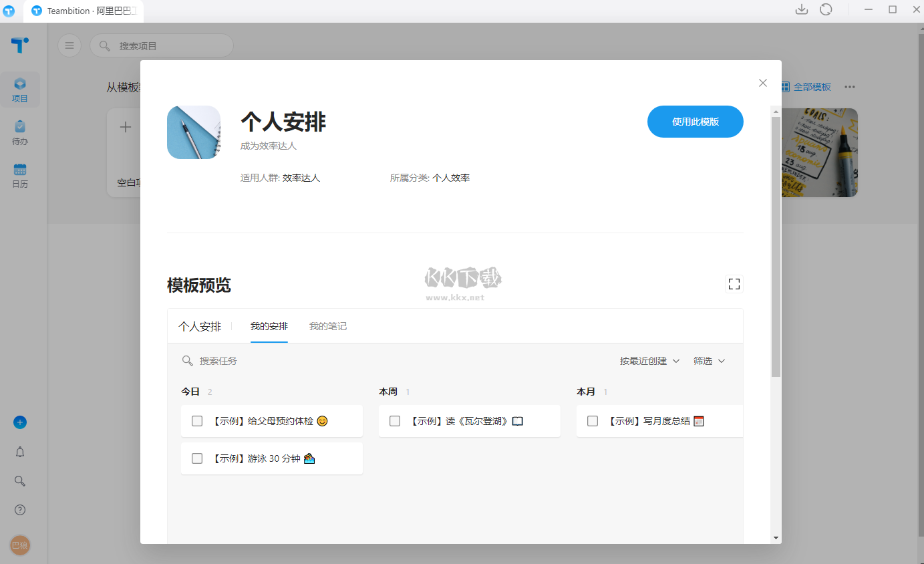Open the 日历 section in the sidebar
924x564 pixels.
pos(20,174)
